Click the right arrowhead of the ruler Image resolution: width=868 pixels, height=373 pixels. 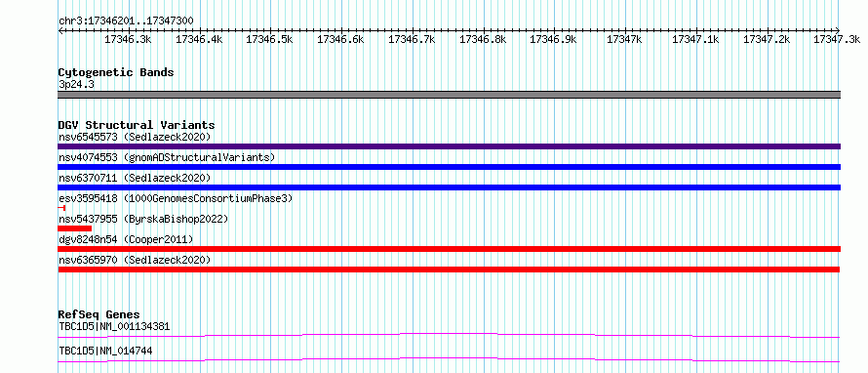[837, 30]
